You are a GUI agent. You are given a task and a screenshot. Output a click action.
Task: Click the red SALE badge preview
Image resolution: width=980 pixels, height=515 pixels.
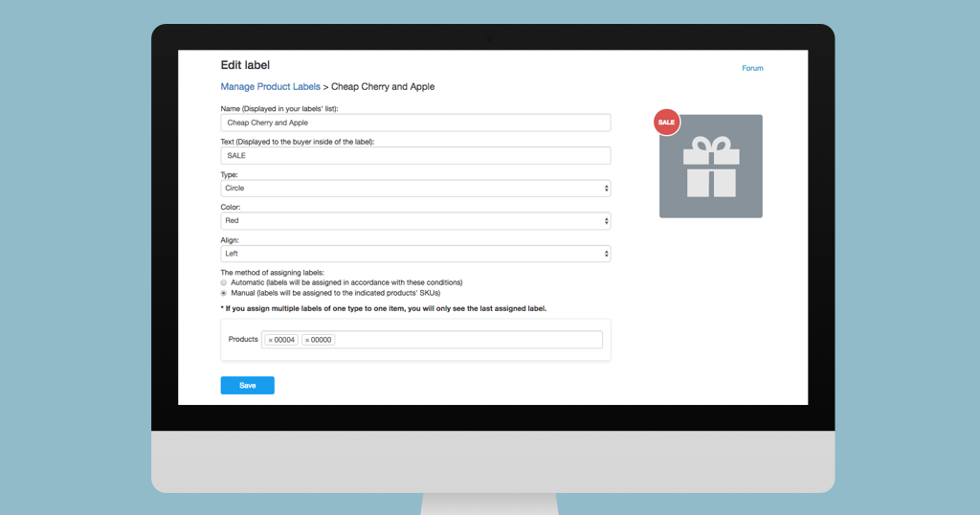point(666,123)
